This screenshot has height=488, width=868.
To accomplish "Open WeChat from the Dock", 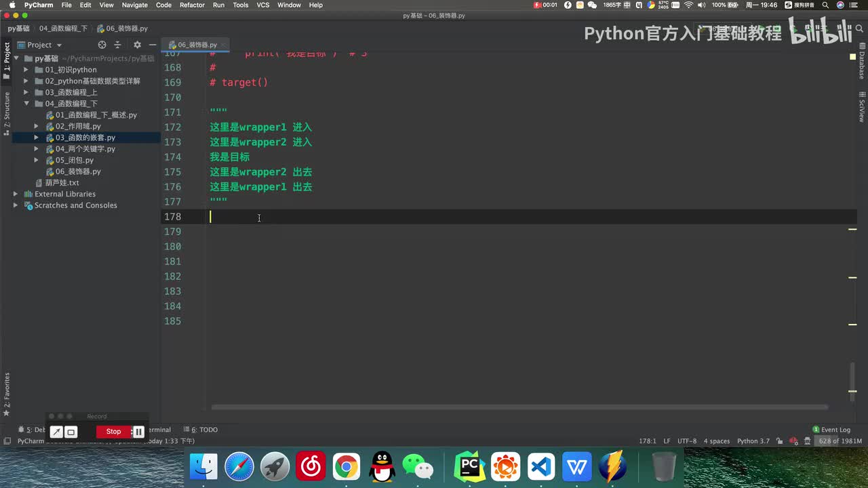I will click(418, 467).
